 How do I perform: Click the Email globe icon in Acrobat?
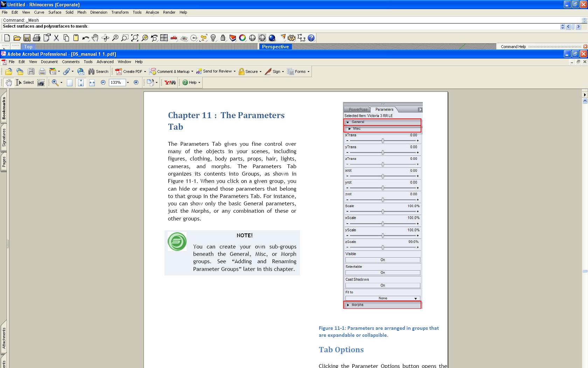pos(81,71)
